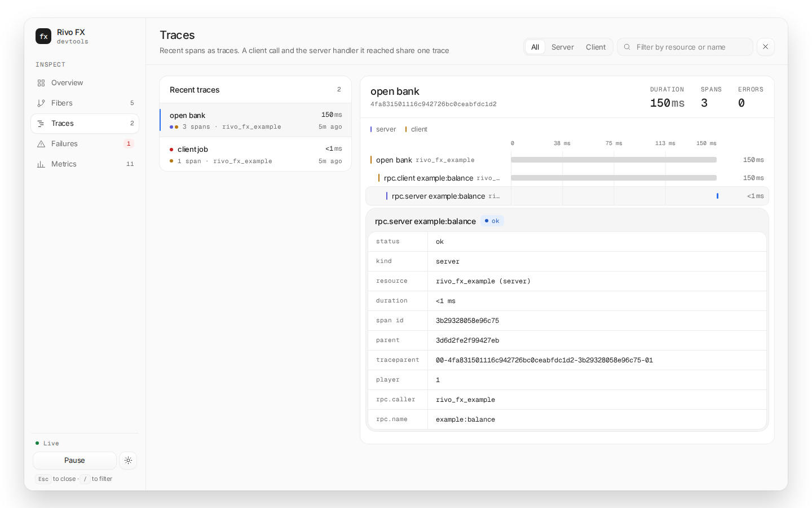Click the Duration 150ms stat
Viewport: 812px width, 508px height.
[667, 98]
